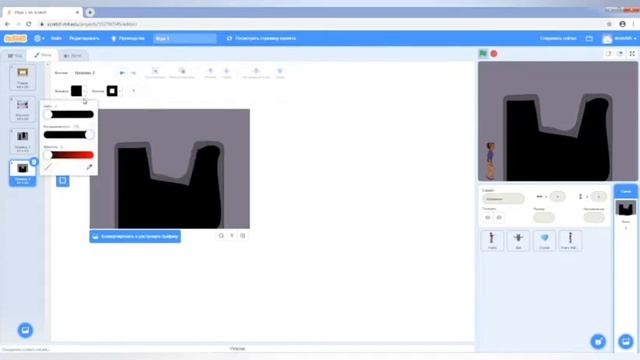Click the project title input field

(x=185, y=38)
